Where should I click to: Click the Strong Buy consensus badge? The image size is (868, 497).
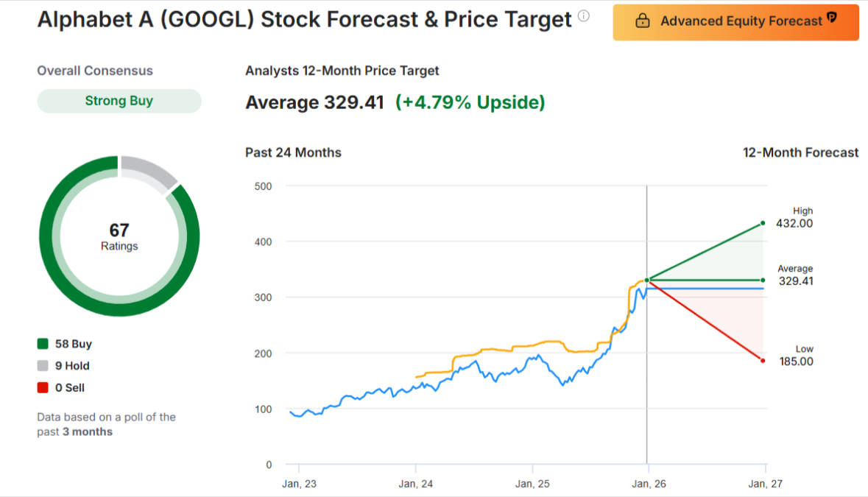[119, 100]
